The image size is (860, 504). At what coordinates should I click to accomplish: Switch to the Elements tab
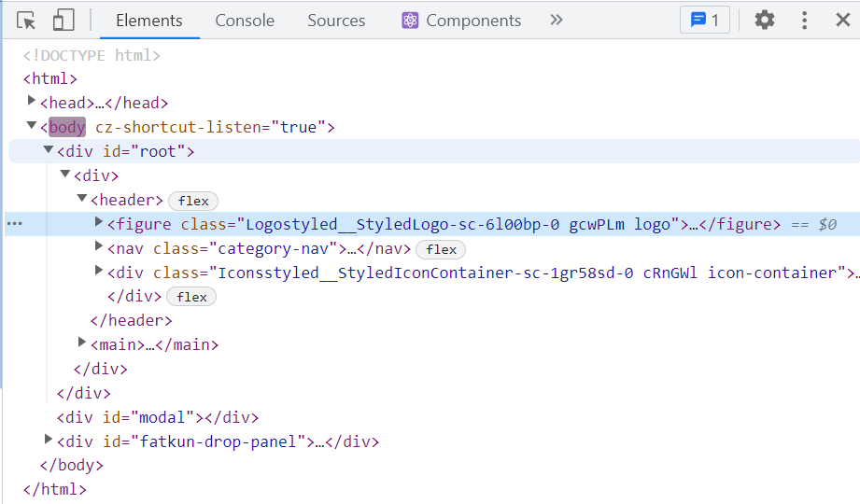[149, 21]
